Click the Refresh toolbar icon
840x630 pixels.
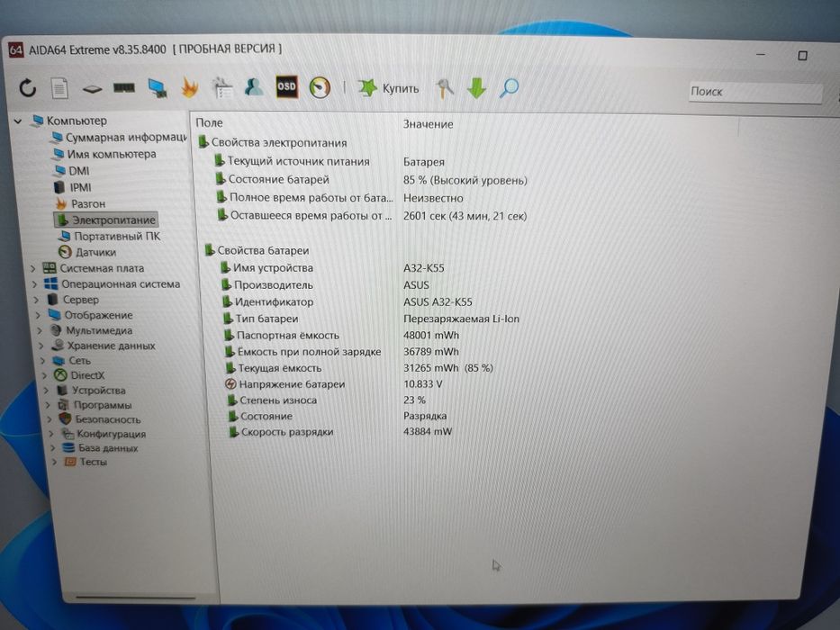tap(27, 87)
